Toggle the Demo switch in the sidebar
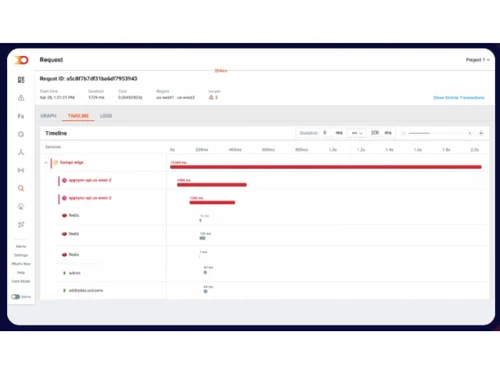Viewport: 500px width, 375px height. [x=16, y=297]
